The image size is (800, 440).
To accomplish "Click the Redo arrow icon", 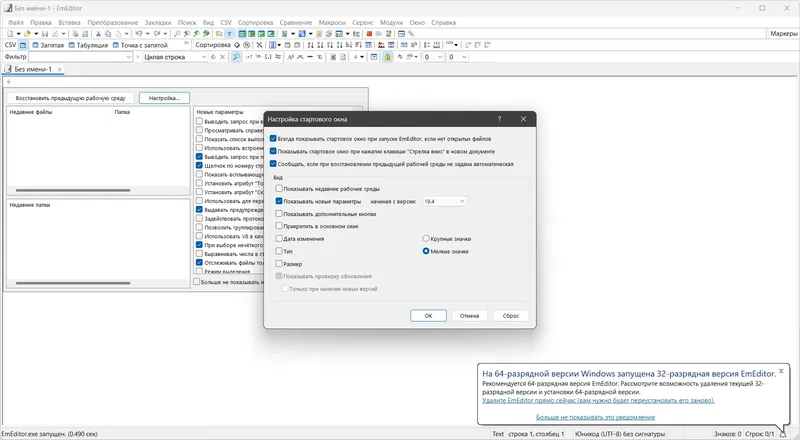I will coord(157,34).
